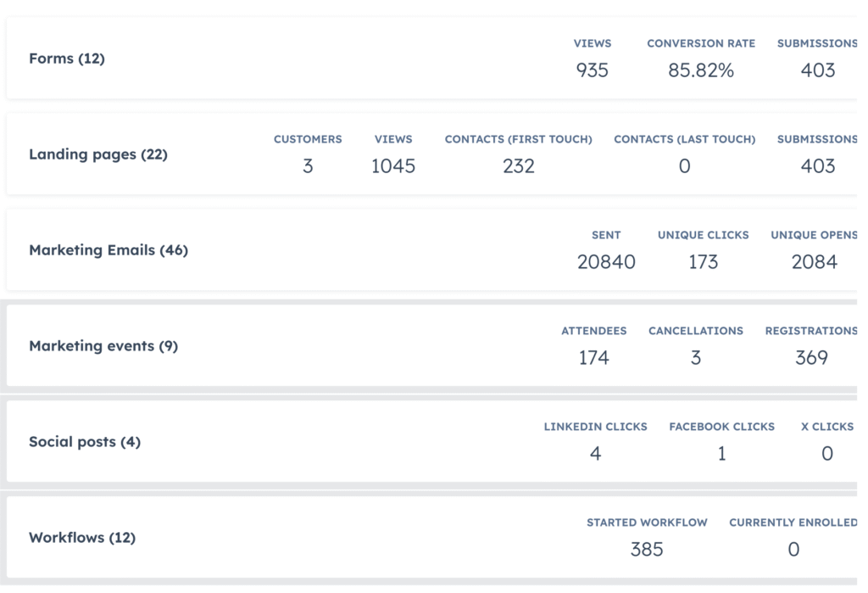Viewport: 868px width, 593px height.
Task: Click the registrations count 369
Action: (x=811, y=358)
